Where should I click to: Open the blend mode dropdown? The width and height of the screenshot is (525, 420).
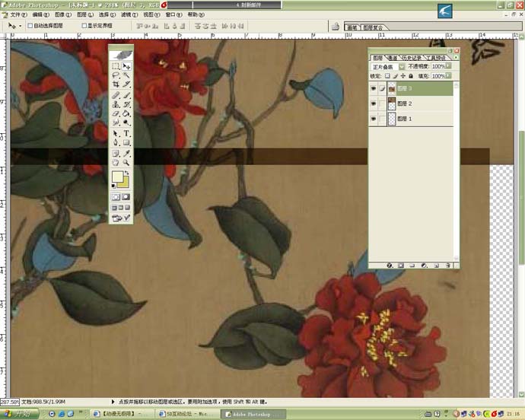pos(402,67)
